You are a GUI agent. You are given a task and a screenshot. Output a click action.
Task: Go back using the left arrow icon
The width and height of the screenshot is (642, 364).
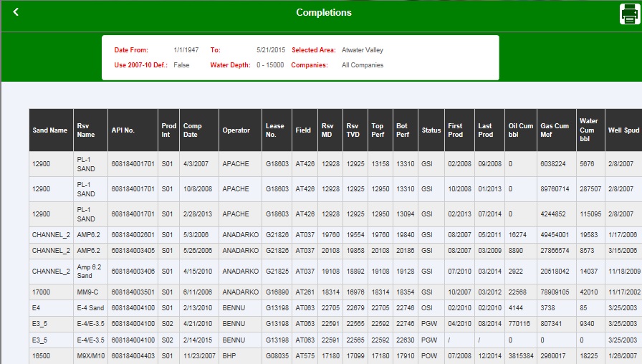(16, 12)
